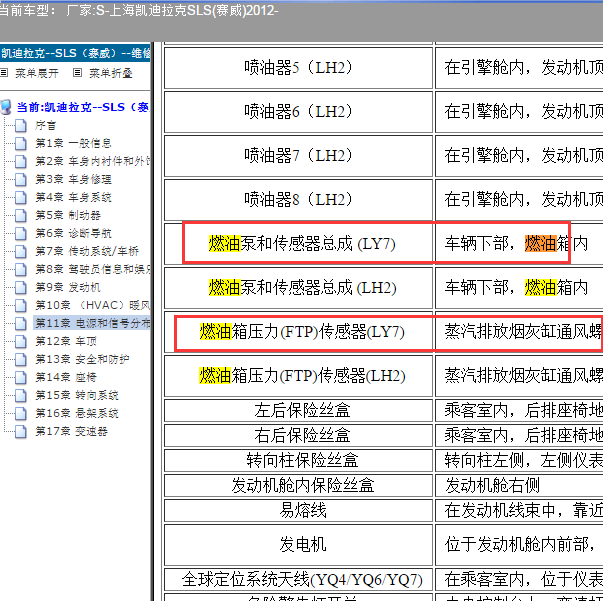This screenshot has width=603, height=601.
Task: Click table cell 喷油器8 (LH2)
Action: tap(298, 200)
